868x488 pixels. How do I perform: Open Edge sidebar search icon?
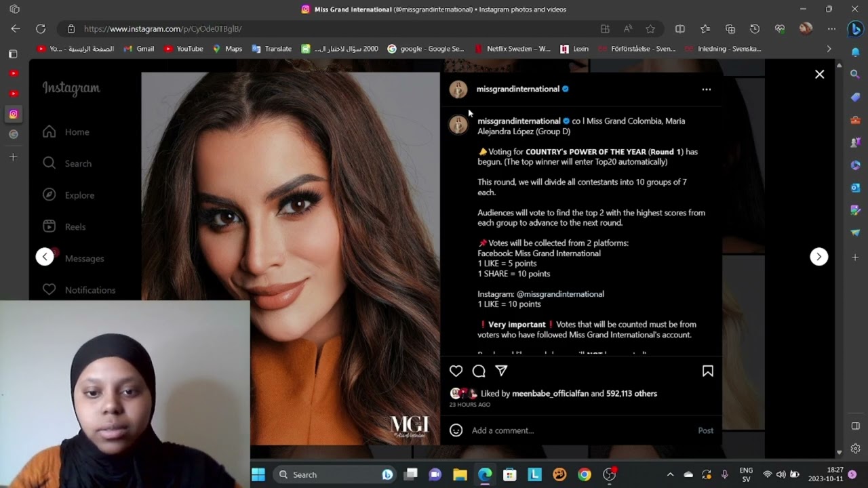coord(855,74)
